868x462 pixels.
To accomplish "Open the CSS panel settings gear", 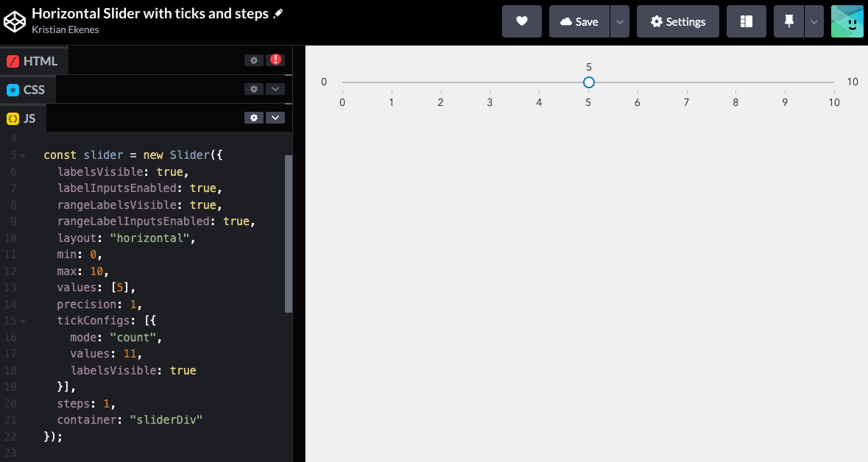I will pos(253,89).
